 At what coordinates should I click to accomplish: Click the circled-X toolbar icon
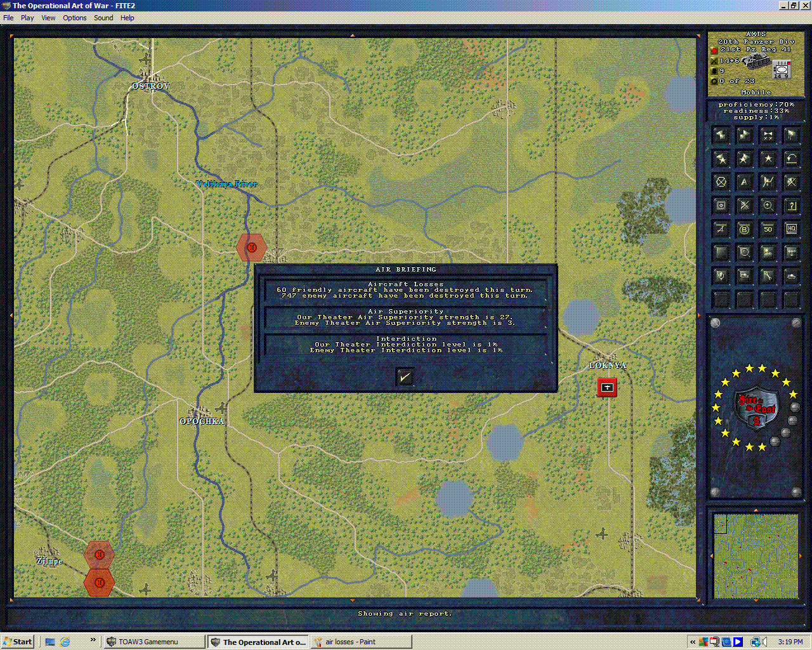[x=720, y=182]
